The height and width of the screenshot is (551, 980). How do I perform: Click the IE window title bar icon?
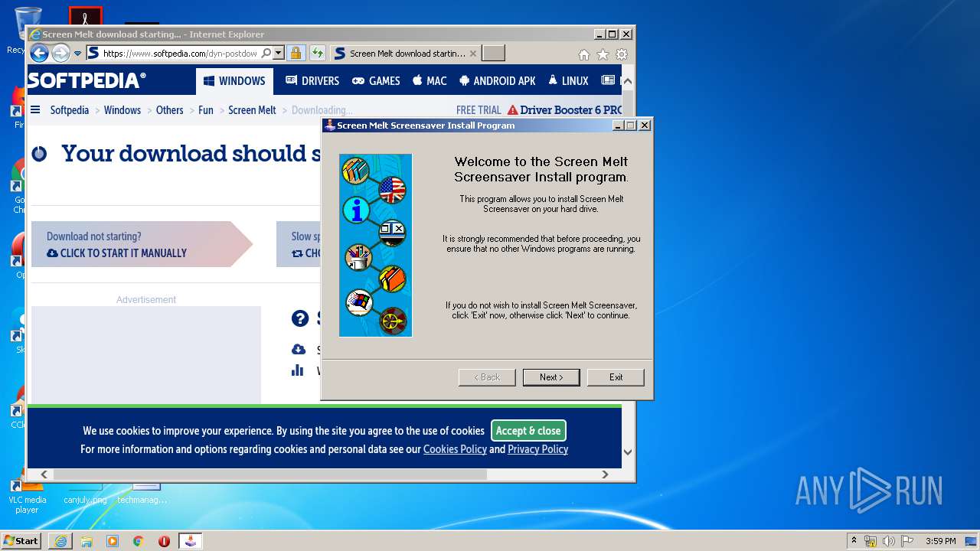pos(35,34)
